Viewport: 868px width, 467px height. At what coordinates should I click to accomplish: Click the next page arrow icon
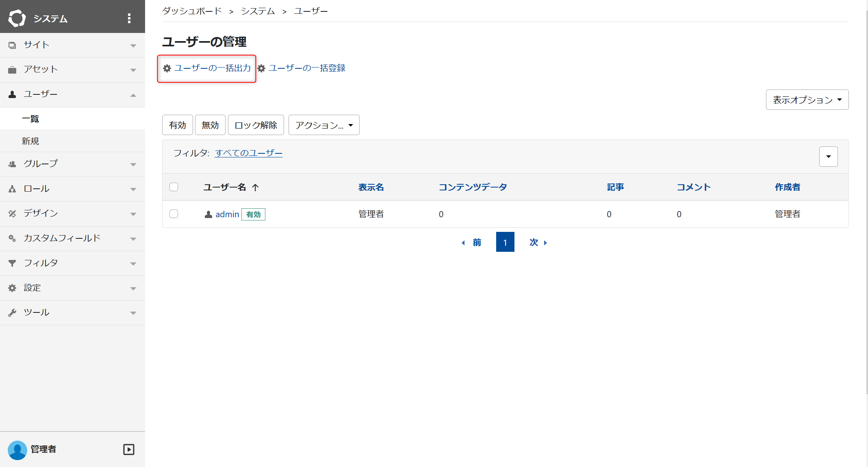pos(545,243)
